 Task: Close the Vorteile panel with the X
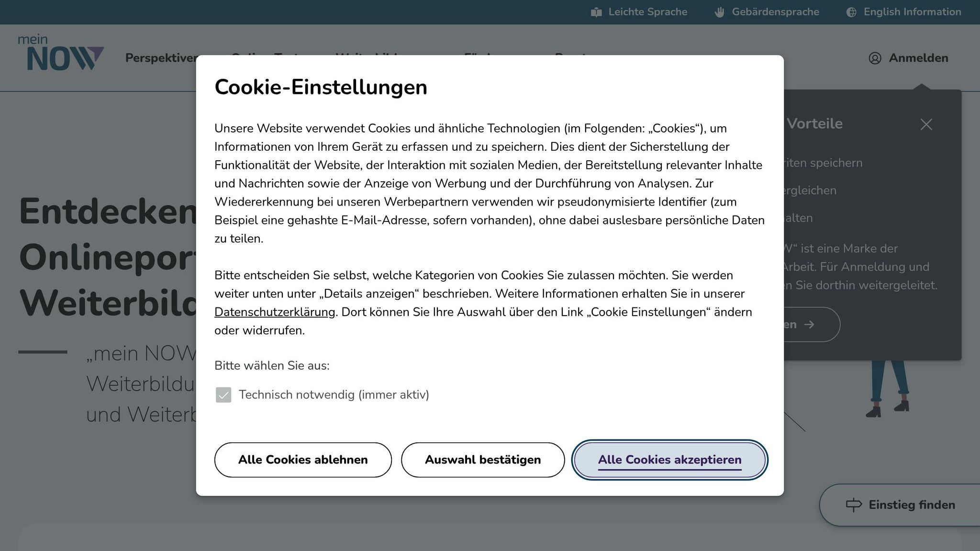[x=926, y=124]
